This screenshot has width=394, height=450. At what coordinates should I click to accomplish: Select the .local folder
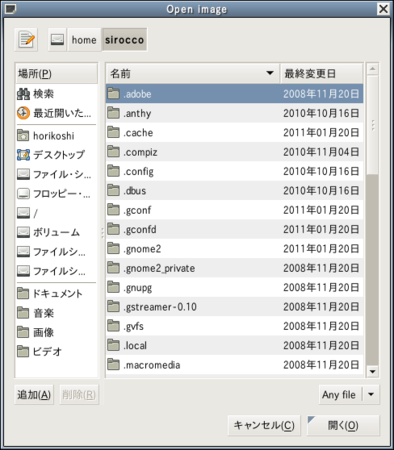235,345
